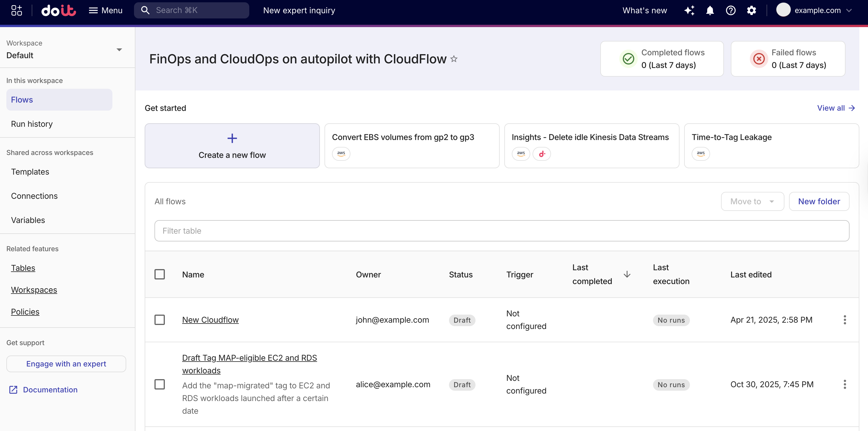
Task: Open the Documentation link
Action: pyautogui.click(x=50, y=390)
